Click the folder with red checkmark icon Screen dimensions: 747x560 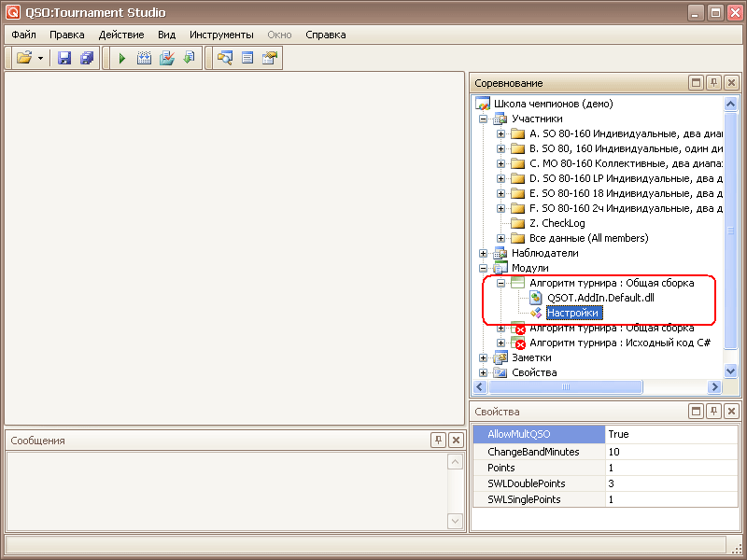click(167, 58)
